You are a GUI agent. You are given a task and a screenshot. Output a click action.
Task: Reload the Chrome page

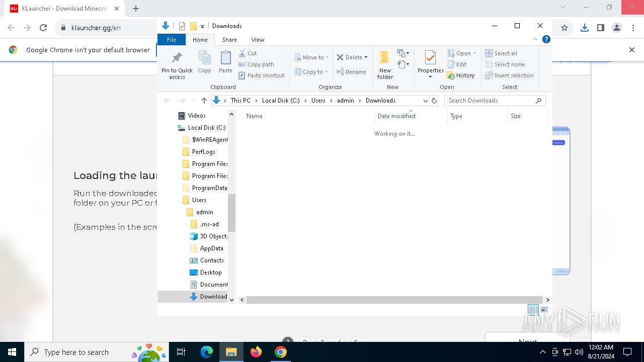[x=43, y=28]
